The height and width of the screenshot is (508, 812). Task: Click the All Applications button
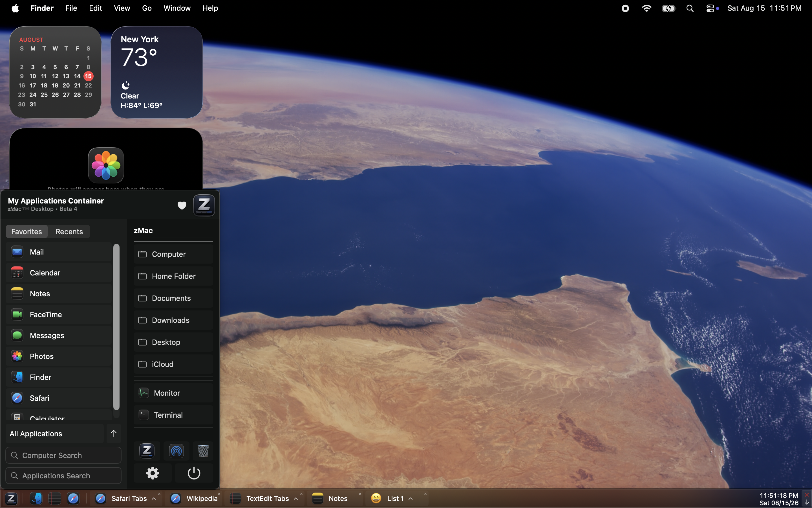tap(55, 433)
